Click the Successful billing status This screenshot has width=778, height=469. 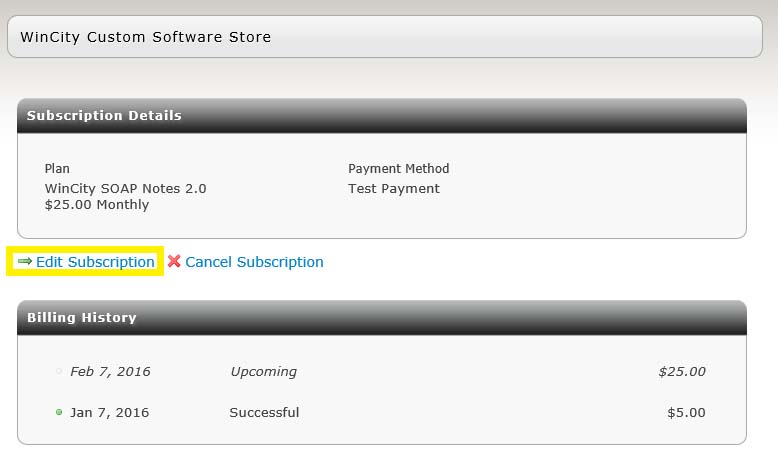click(264, 412)
